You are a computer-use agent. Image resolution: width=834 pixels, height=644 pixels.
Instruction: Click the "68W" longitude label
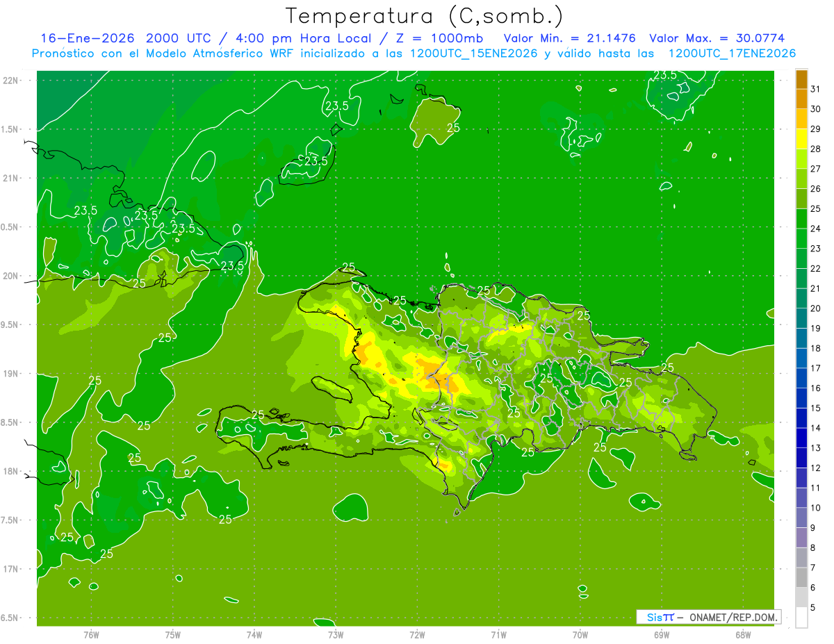point(743,634)
